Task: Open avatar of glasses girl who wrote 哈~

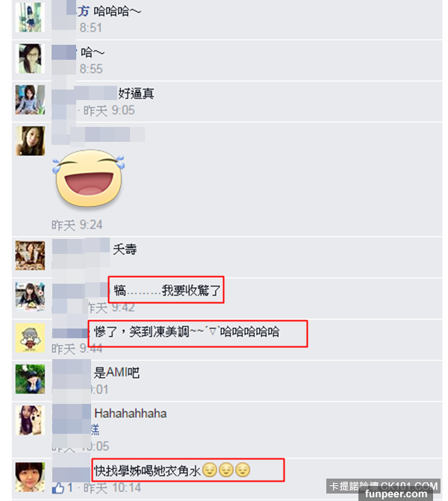Action: click(x=30, y=58)
